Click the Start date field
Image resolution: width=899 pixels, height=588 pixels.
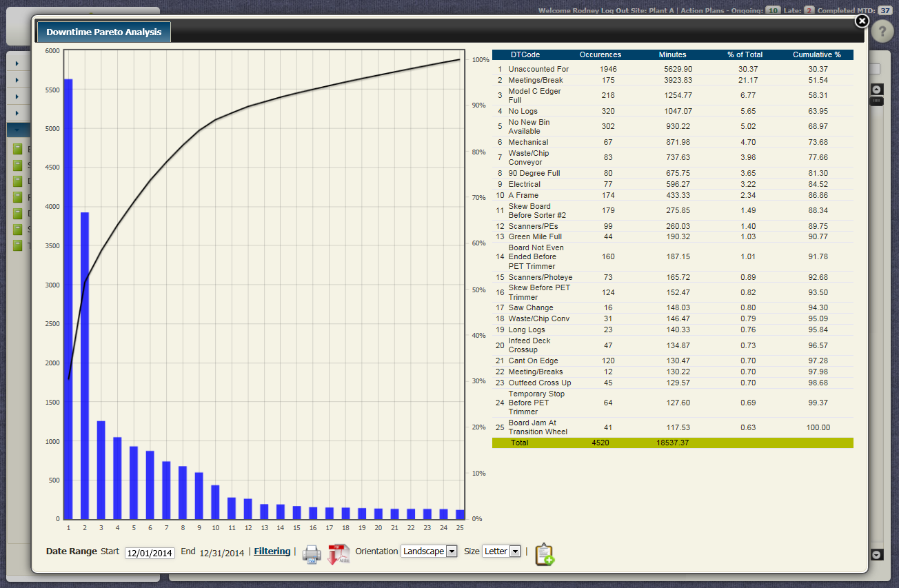tap(150, 553)
